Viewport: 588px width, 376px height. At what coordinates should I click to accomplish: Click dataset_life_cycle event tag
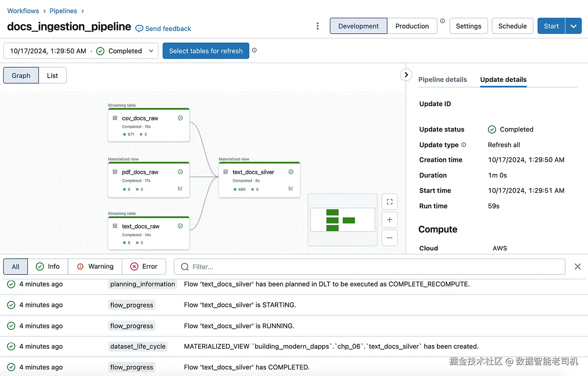coord(138,346)
